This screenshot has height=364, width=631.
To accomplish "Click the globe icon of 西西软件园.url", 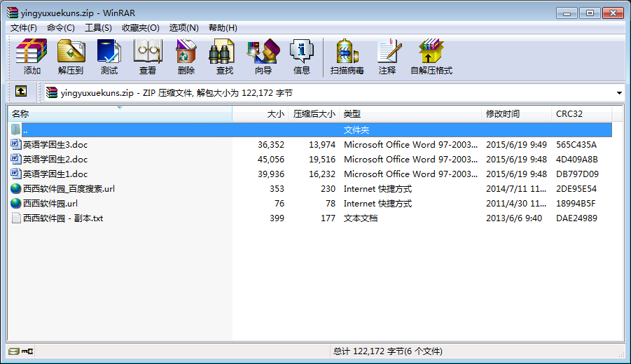I will pyautogui.click(x=15, y=203).
